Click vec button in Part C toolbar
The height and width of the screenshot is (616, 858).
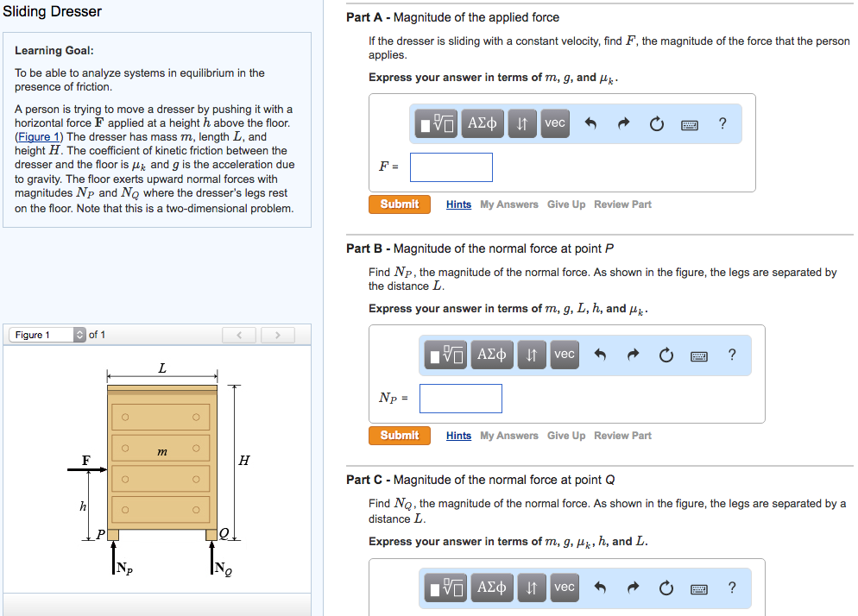point(565,588)
